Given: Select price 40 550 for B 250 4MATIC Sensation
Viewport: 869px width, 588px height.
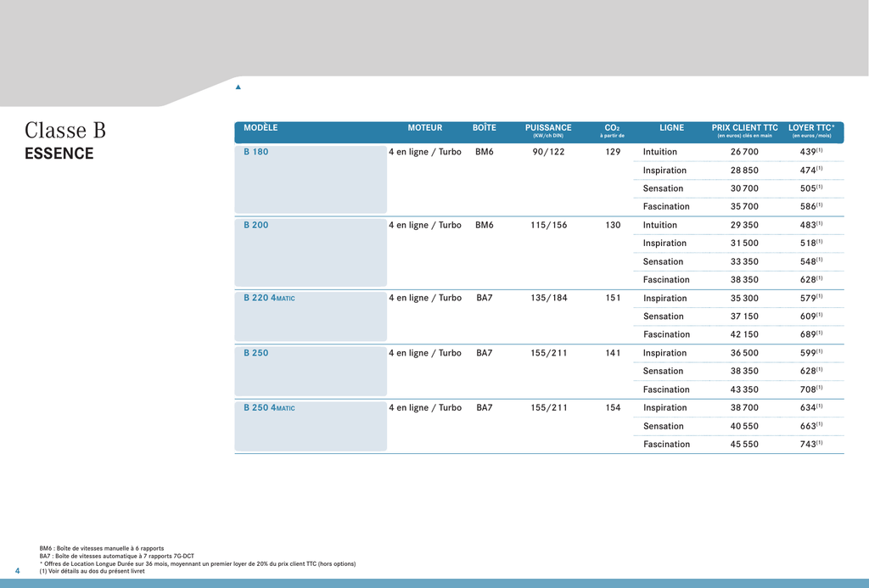Looking at the screenshot, I should [x=744, y=426].
